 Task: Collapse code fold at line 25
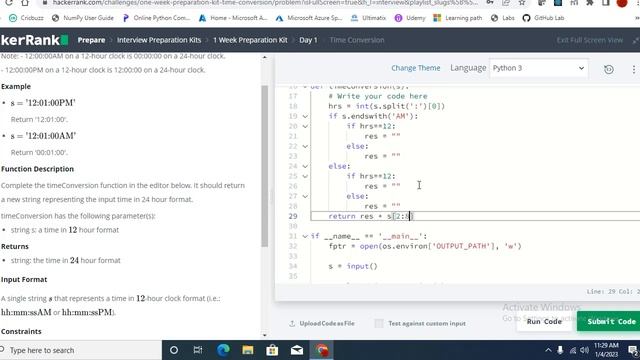pos(305,176)
